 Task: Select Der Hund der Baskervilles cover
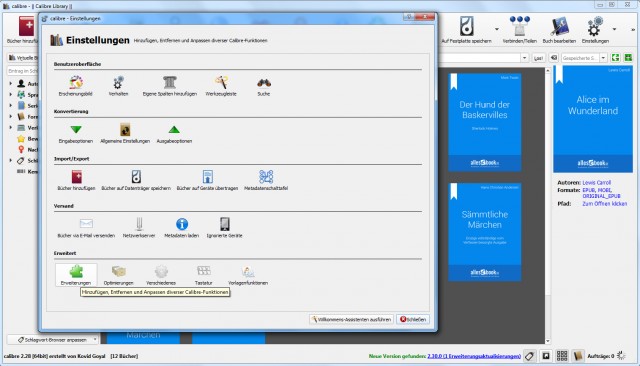click(x=484, y=122)
